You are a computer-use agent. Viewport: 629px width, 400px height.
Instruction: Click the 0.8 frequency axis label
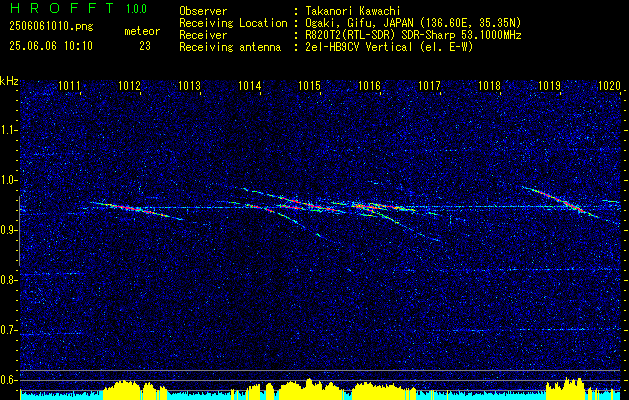pos(8,280)
